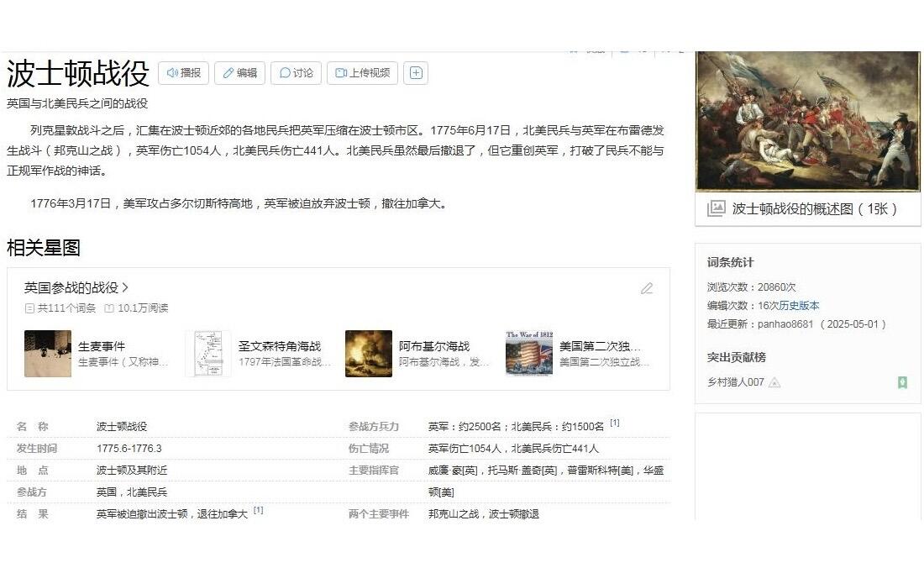Click the list icon before 共111个词条
The width and height of the screenshot is (924, 568).
click(29, 307)
